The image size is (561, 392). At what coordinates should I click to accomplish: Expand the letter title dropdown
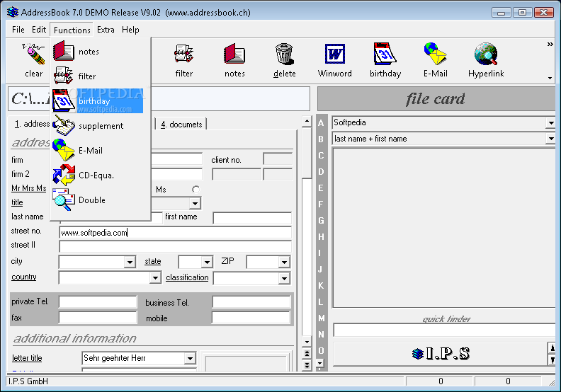point(190,358)
